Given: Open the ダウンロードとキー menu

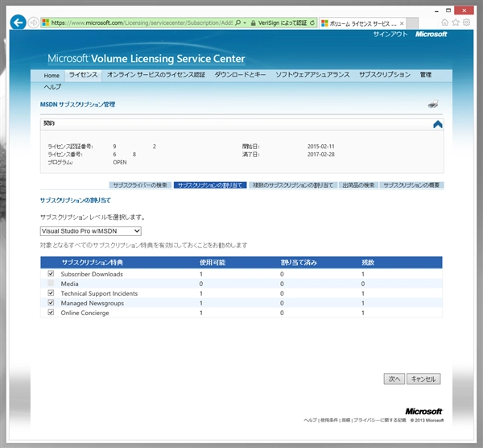Looking at the screenshot, I should [240, 75].
